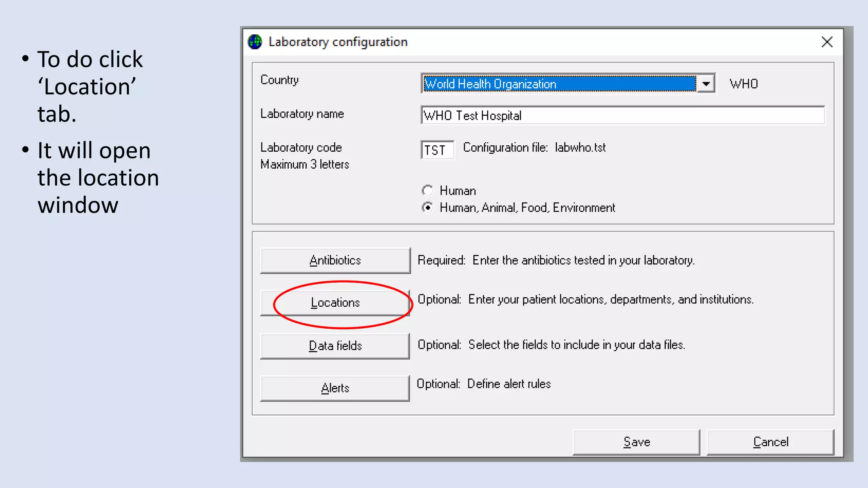This screenshot has width=868, height=488.
Task: Click the Required antibiotics description text
Action: click(556, 260)
